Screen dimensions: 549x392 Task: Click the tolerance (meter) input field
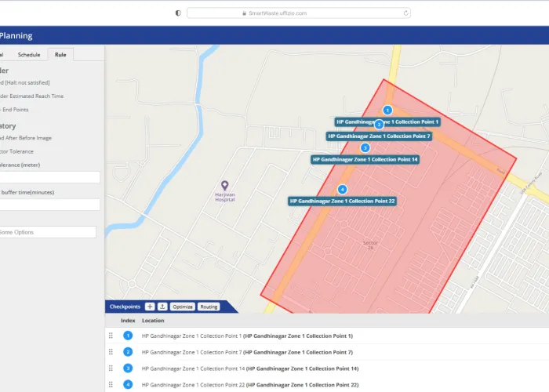coord(49,177)
